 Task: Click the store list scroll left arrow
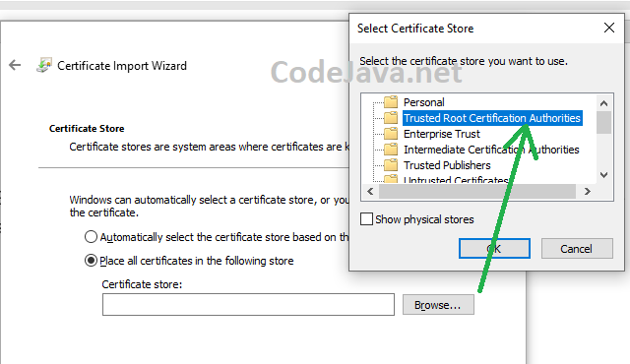[x=370, y=192]
